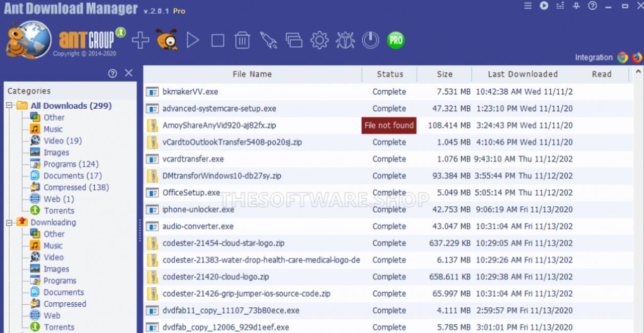Collapse the All Downloads tree node
644x333 pixels.
[9, 106]
